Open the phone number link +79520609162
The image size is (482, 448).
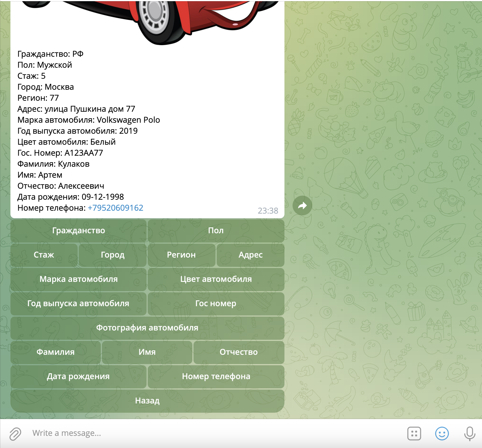(115, 208)
